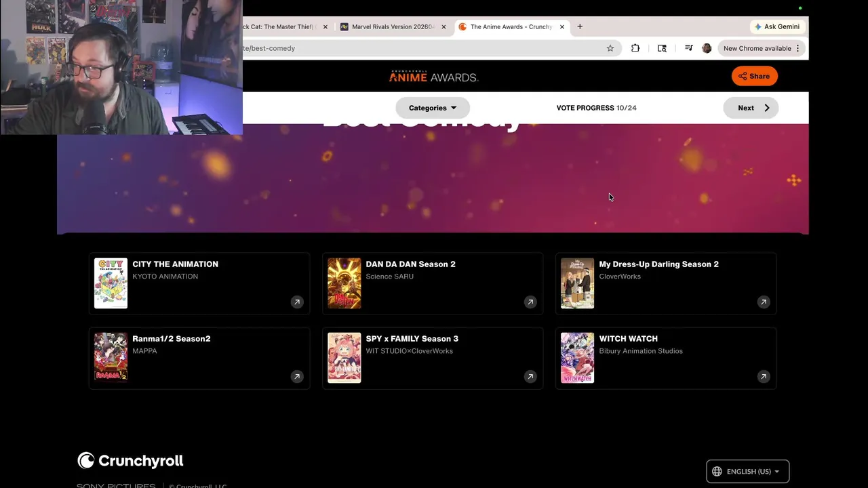Open a new browser tab
868x488 pixels.
click(x=580, y=26)
